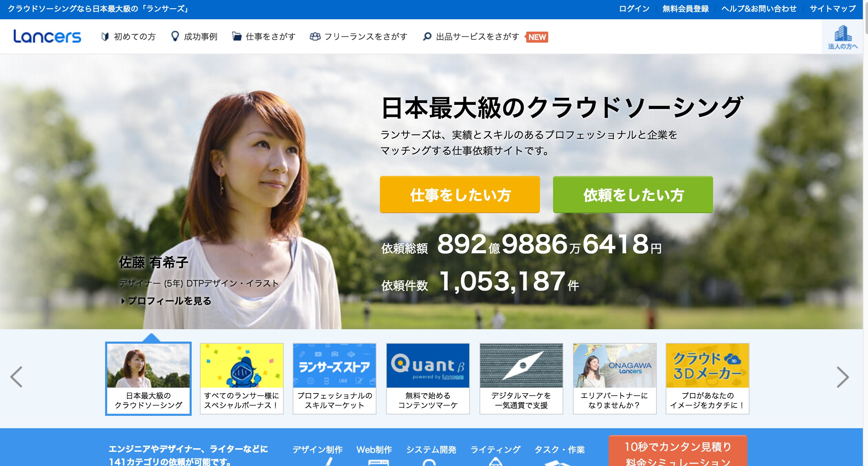
Task: Click magnifier icon 出品サービスをさがす
Action: click(x=427, y=36)
